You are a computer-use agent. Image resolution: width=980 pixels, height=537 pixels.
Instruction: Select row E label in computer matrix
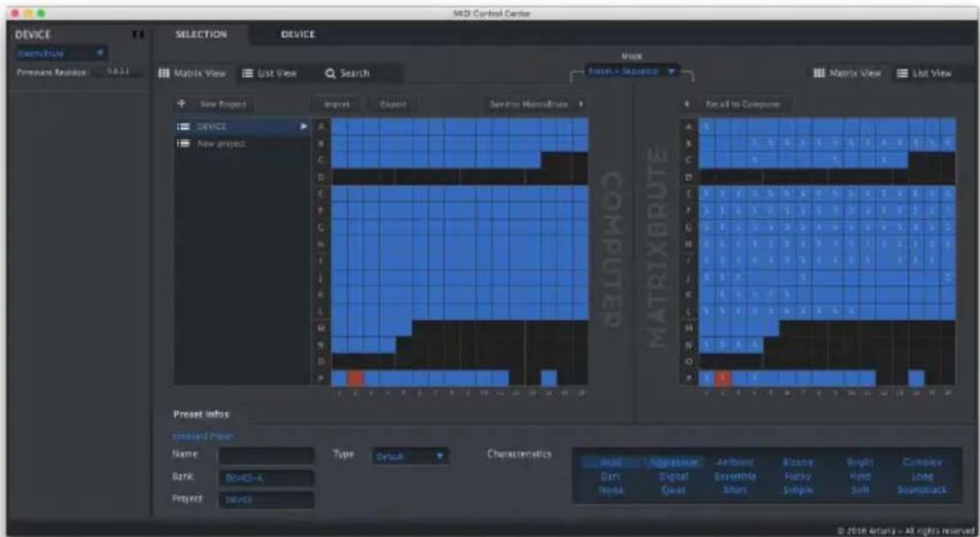tap(322, 194)
